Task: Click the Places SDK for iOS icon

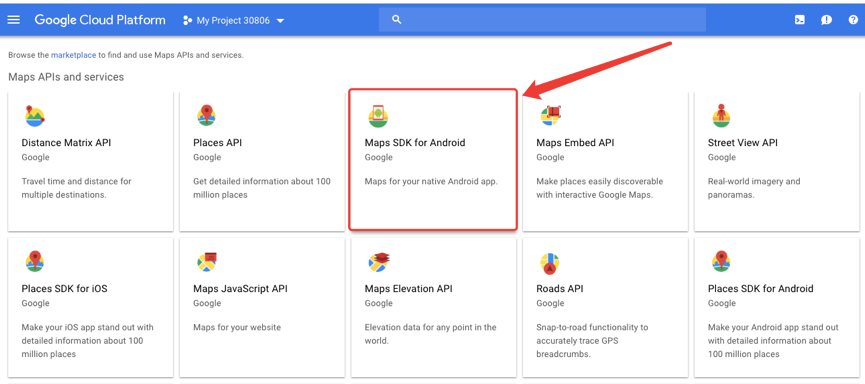Action: coord(35,261)
